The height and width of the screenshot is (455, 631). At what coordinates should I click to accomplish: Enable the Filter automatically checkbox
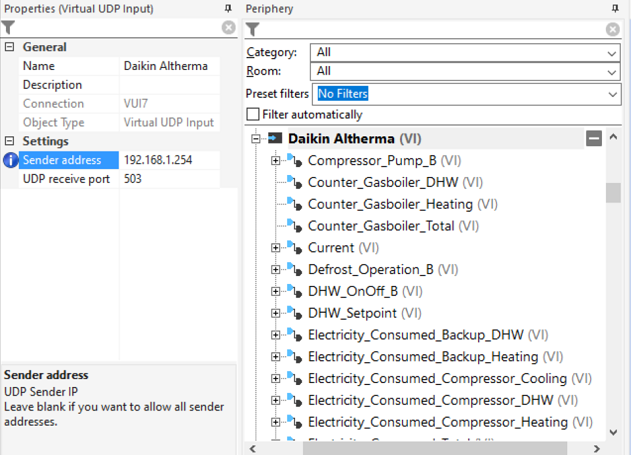pos(253,114)
